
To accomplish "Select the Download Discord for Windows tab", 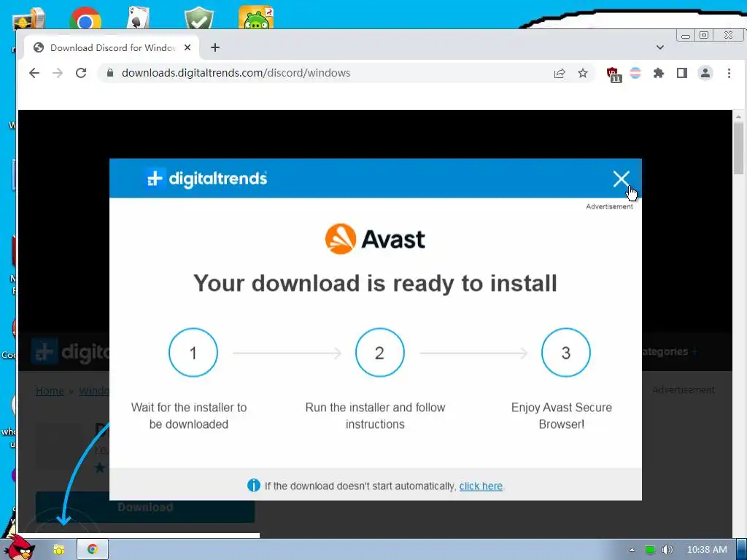I will 112,47.
